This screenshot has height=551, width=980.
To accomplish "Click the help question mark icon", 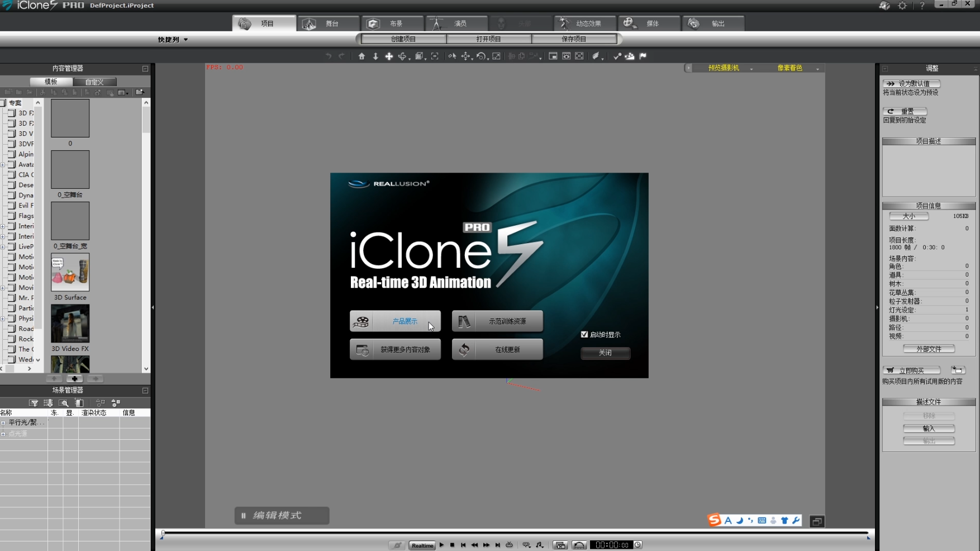I will click(x=922, y=6).
